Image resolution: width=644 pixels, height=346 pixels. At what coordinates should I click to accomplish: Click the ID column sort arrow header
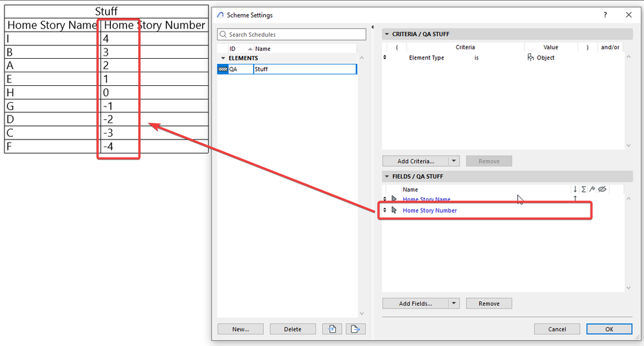pyautogui.click(x=250, y=49)
